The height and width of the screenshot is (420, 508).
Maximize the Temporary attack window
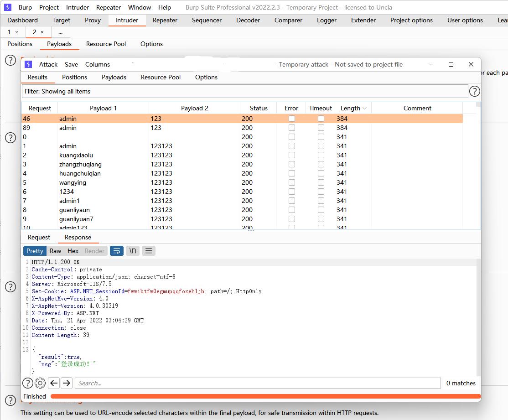[451, 64]
